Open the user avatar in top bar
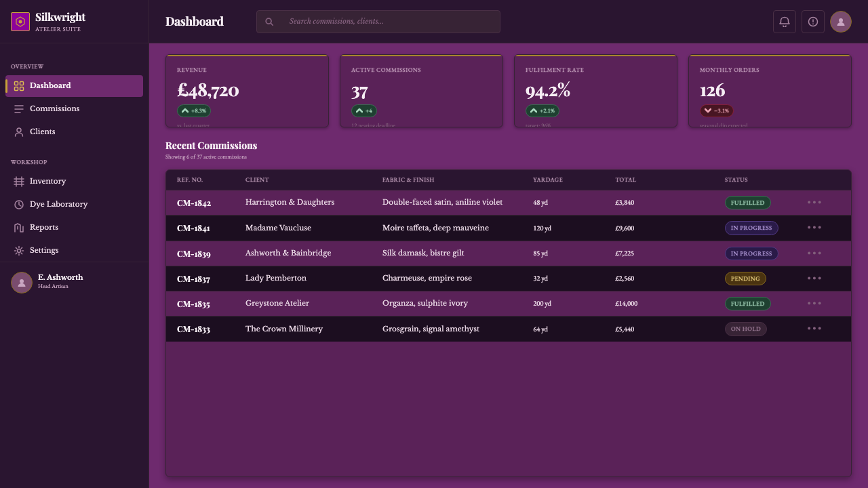The image size is (868, 488). [x=841, y=22]
